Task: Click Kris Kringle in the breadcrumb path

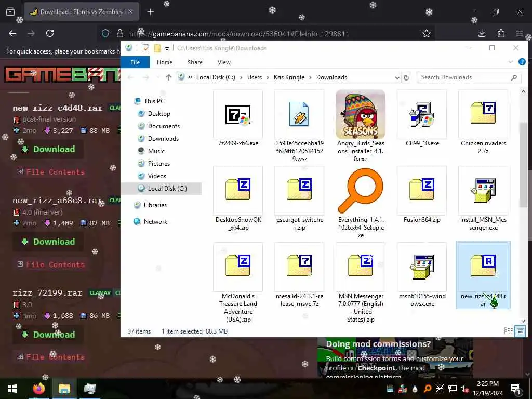Action: coord(289,77)
